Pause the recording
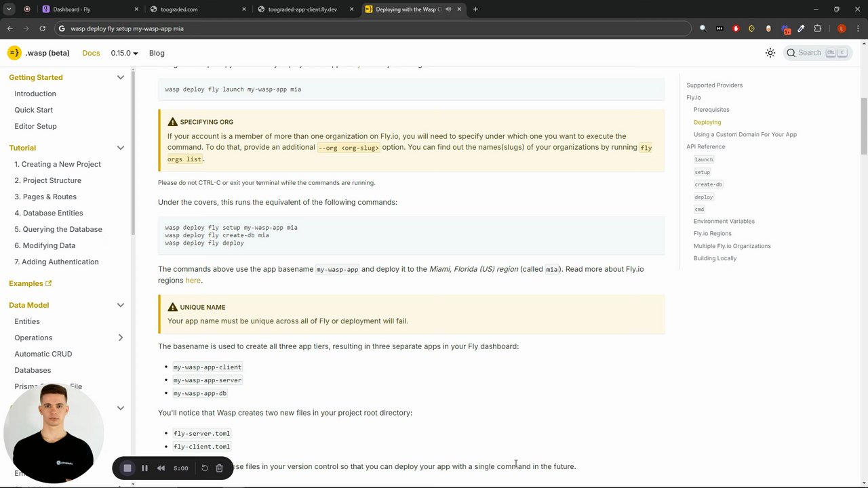 [144, 468]
